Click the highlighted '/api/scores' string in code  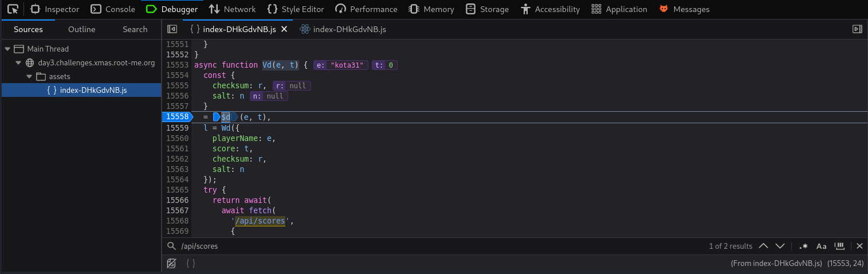coord(260,221)
